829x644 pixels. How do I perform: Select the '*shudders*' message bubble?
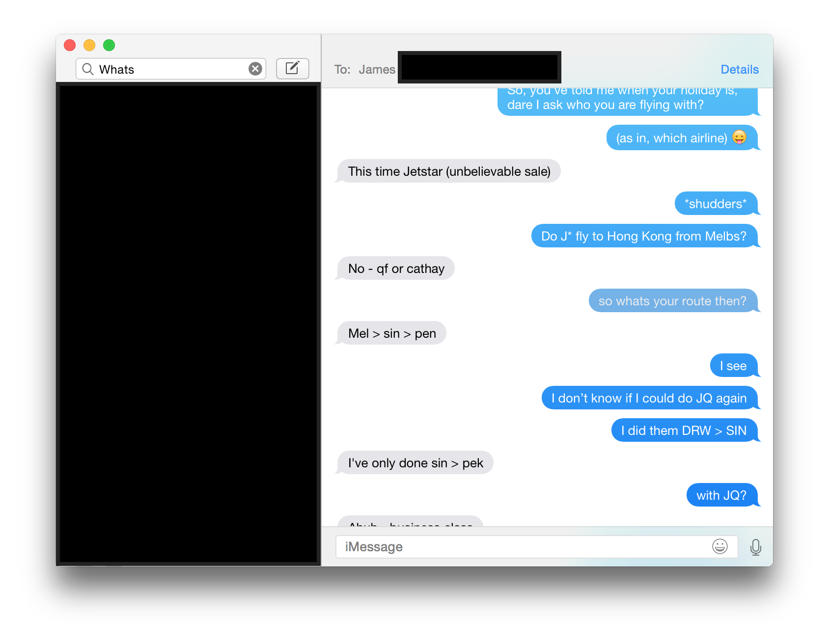tap(716, 204)
